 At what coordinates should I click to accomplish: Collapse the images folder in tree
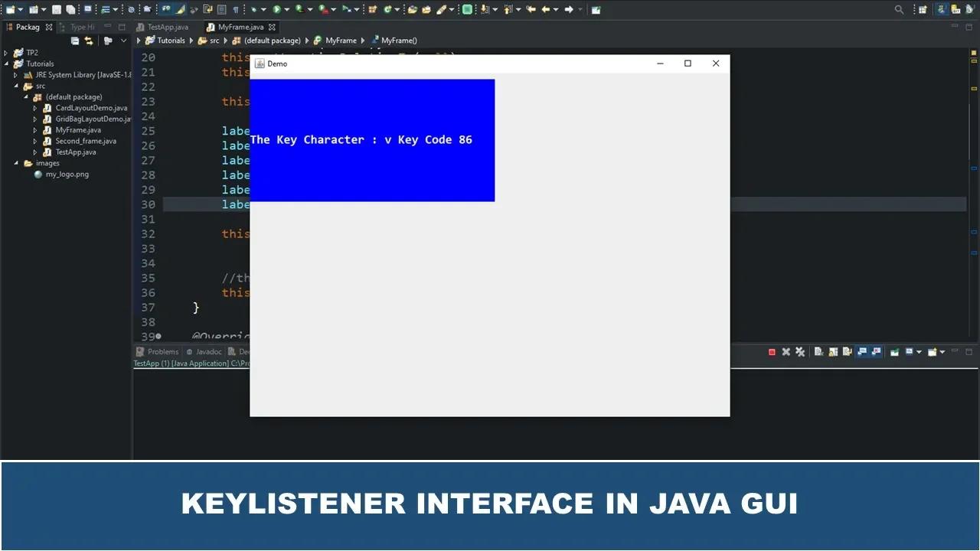(15, 163)
